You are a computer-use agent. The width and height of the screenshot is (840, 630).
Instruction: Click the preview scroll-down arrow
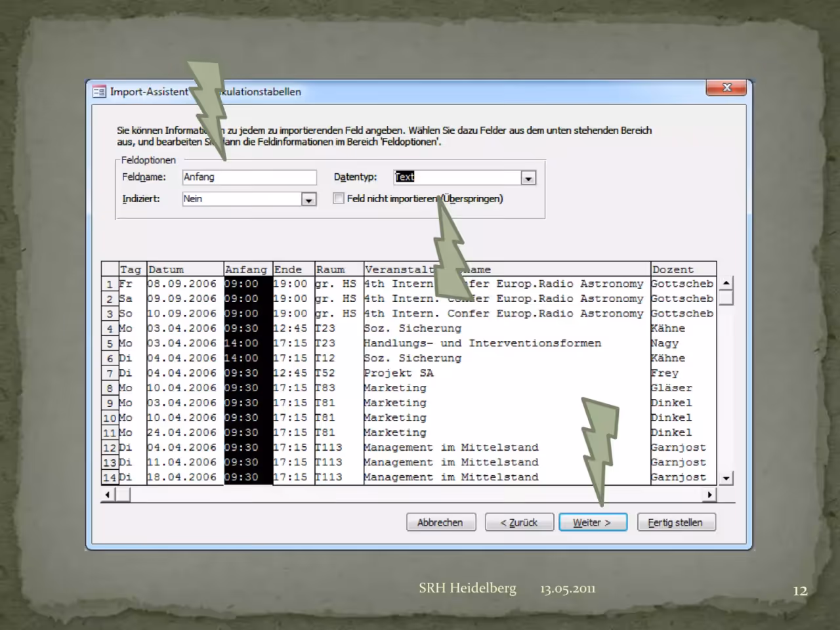point(726,478)
